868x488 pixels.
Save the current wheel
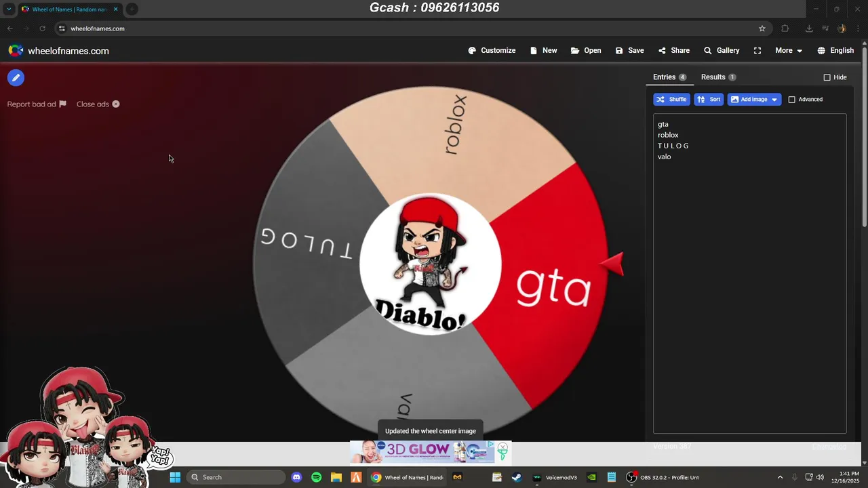(629, 51)
